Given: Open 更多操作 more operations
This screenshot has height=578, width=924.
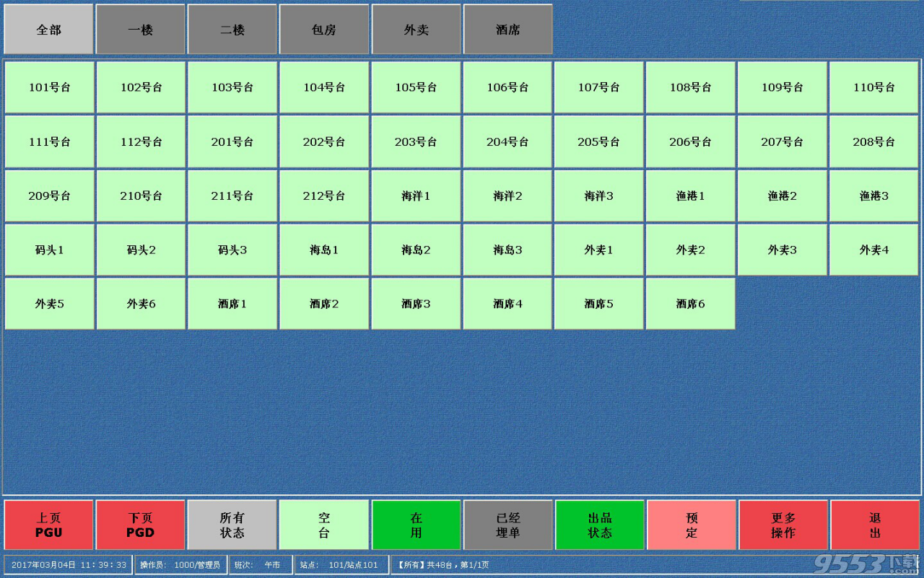Looking at the screenshot, I should tap(783, 525).
